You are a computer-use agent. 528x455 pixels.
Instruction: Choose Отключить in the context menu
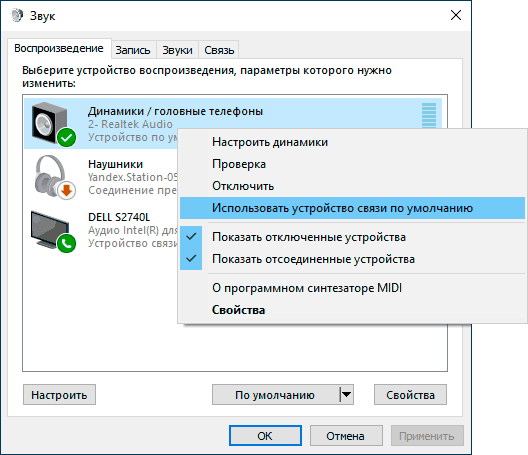click(352, 186)
